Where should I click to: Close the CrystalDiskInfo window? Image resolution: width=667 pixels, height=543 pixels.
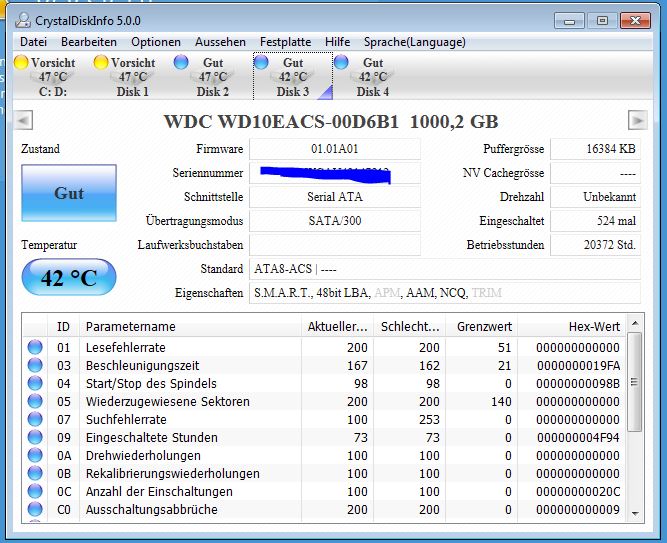(636, 20)
